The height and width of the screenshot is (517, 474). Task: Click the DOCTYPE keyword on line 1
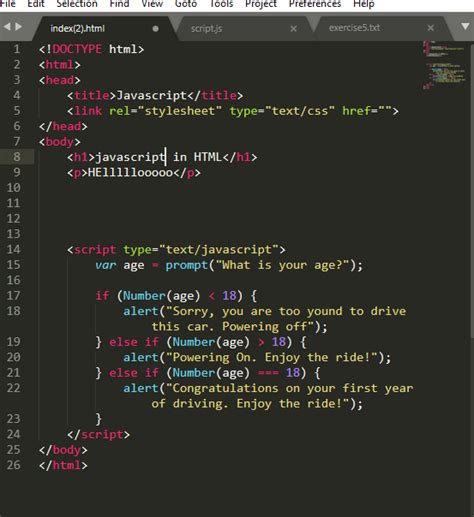(77, 49)
